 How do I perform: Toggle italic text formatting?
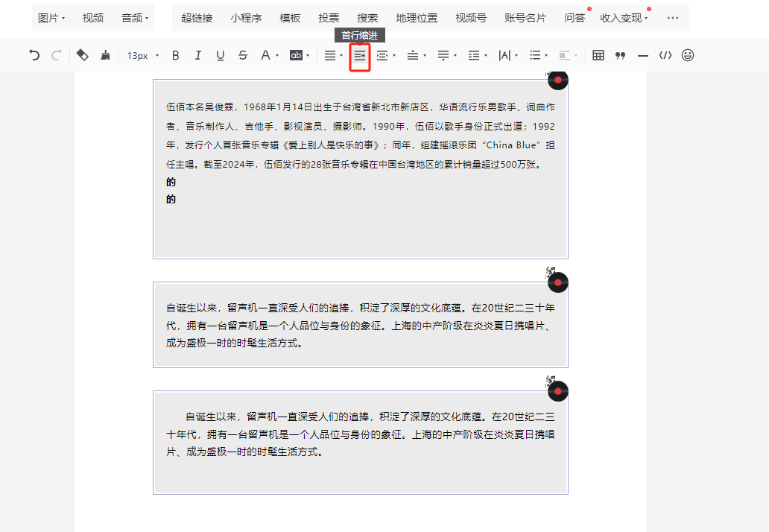click(198, 55)
